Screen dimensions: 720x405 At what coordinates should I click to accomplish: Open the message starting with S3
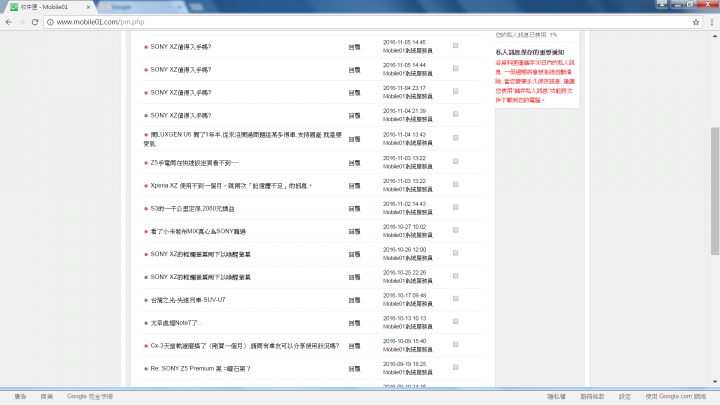click(x=192, y=208)
